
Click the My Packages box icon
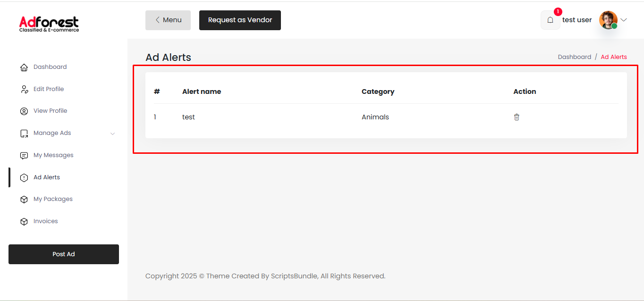point(24,200)
